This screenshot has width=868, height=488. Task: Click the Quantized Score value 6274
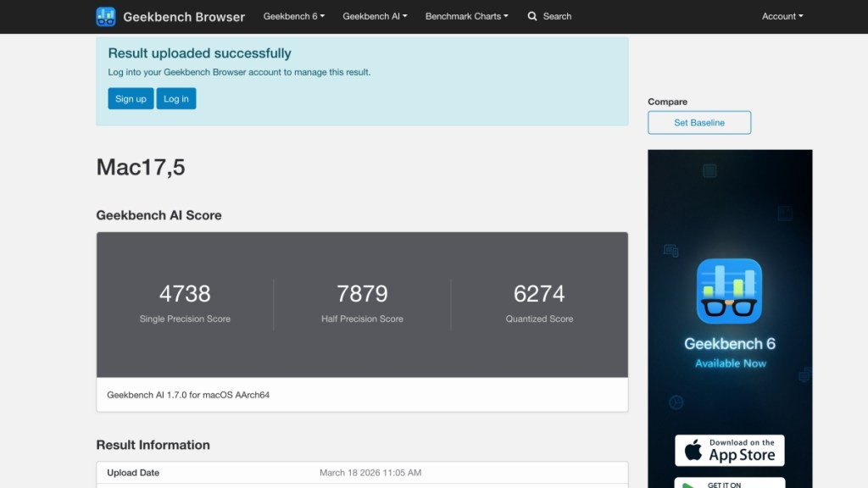(540, 294)
